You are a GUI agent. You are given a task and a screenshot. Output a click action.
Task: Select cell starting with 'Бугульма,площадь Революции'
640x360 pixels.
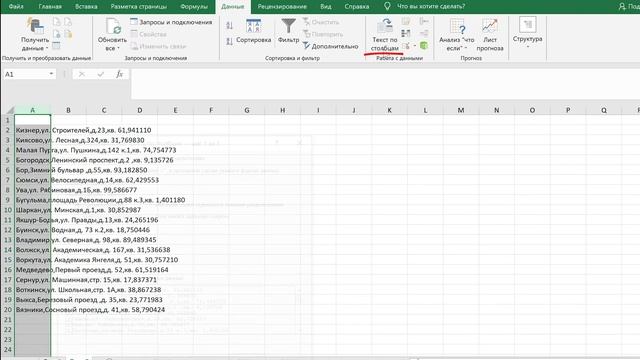tap(33, 200)
